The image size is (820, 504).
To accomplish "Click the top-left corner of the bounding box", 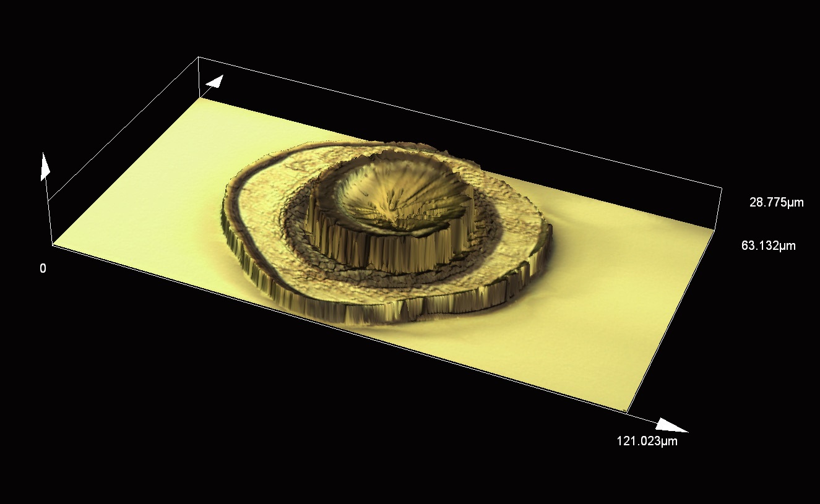I will point(198,58).
